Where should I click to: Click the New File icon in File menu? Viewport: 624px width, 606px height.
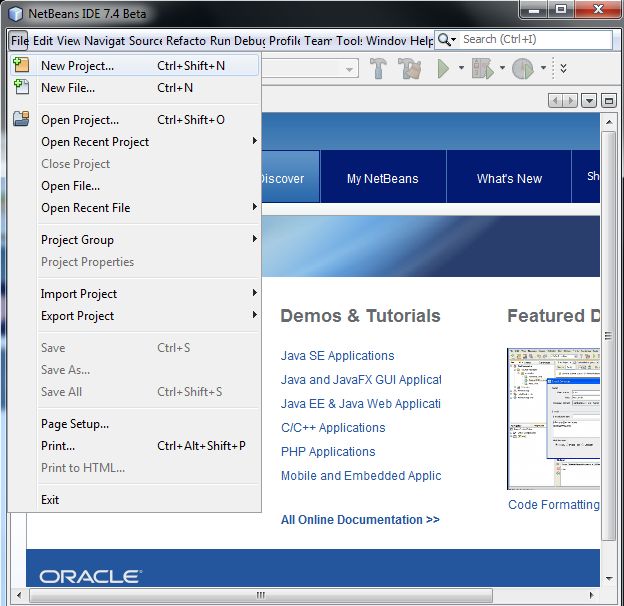(21, 87)
